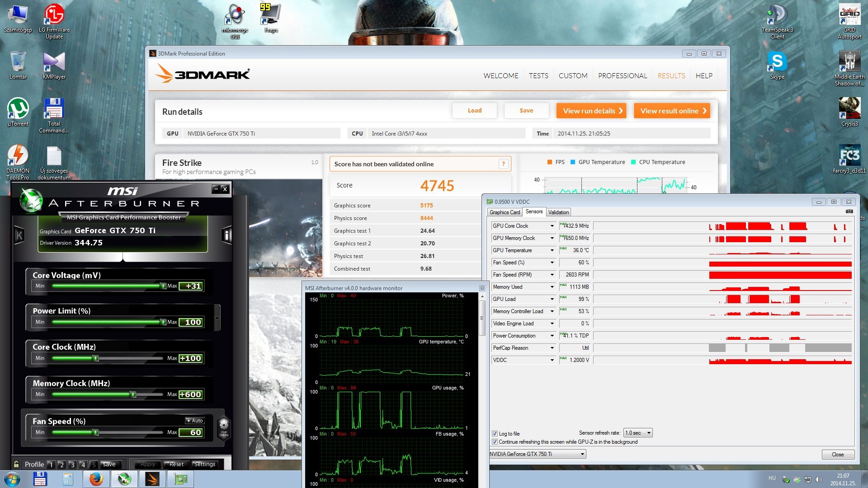Click the Memory Clock slider handle
The height and width of the screenshot is (488, 868).
(133, 394)
